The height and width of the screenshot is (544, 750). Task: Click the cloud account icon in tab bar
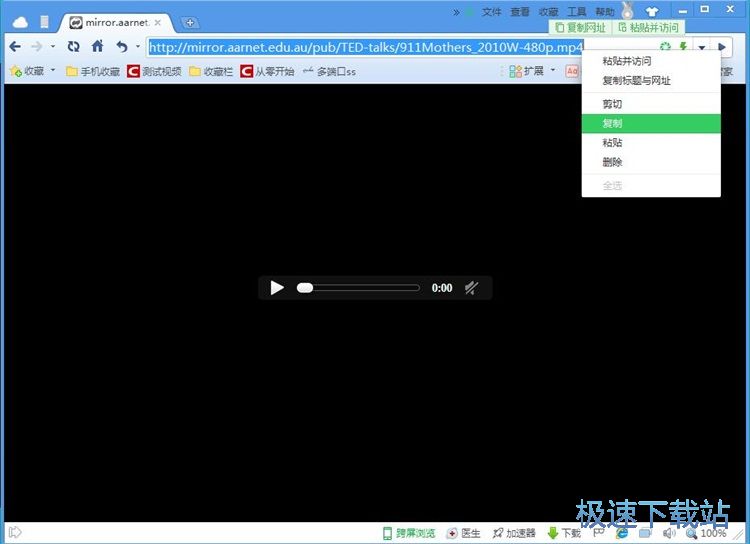coord(20,22)
